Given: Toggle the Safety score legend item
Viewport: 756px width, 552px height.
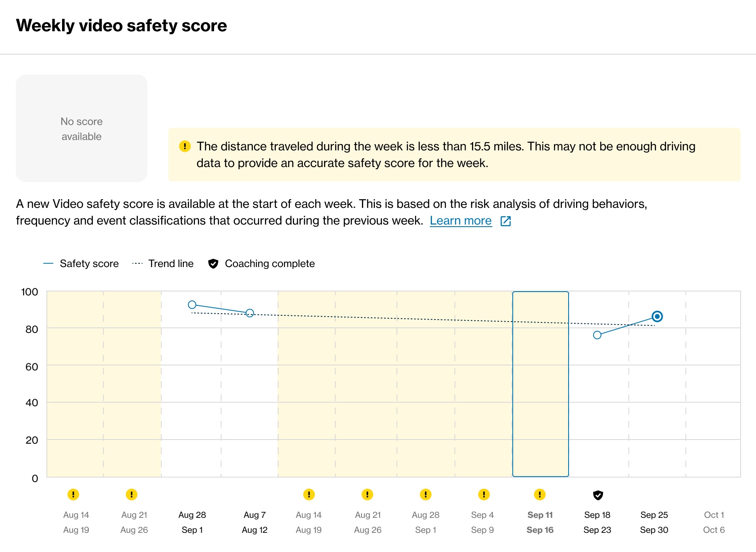Looking at the screenshot, I should [x=81, y=264].
